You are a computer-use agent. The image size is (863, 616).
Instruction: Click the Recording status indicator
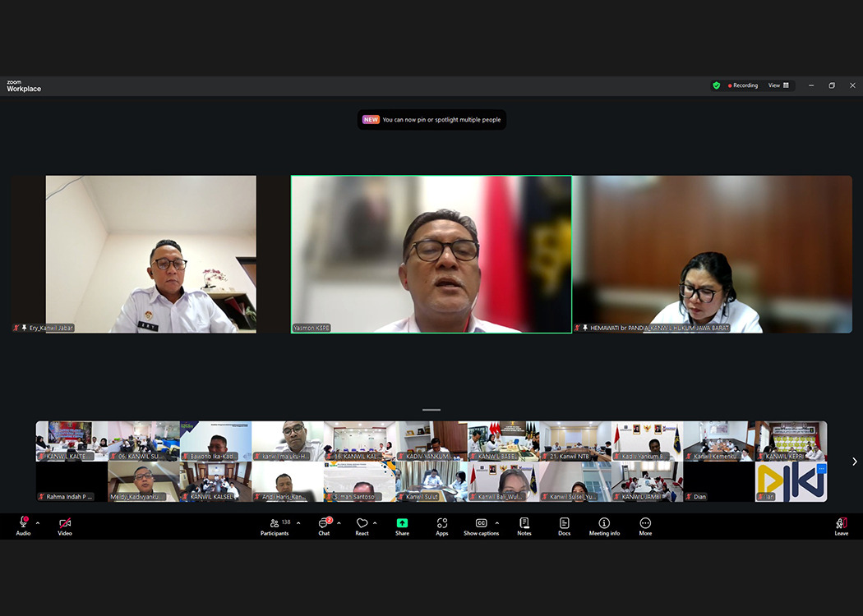(x=743, y=85)
